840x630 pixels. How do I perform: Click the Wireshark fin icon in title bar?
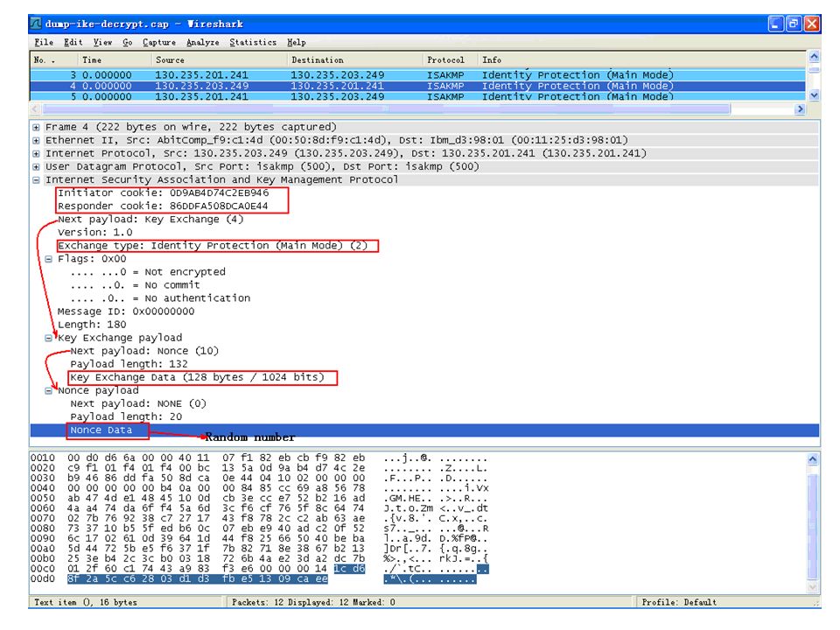[x=36, y=24]
